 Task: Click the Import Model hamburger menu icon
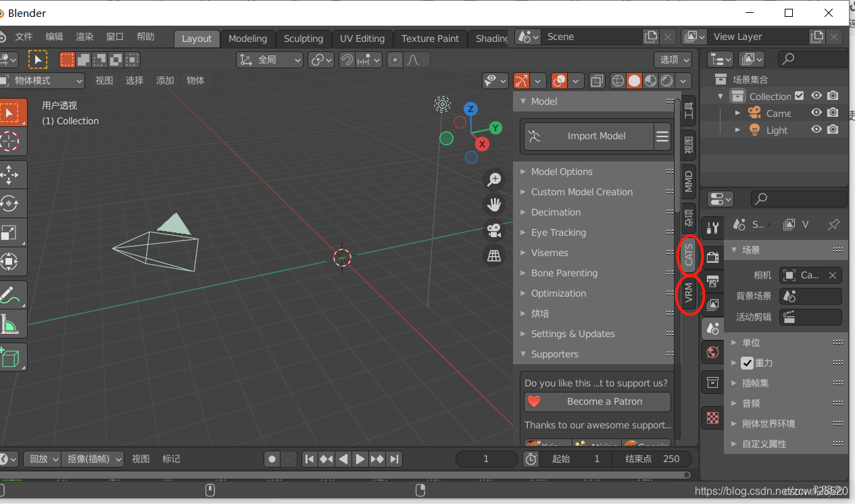(x=662, y=136)
